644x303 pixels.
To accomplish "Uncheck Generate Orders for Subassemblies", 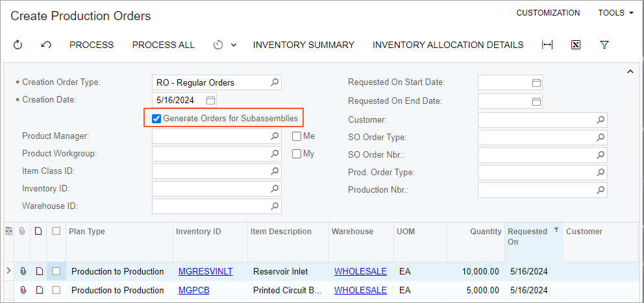I will point(156,118).
